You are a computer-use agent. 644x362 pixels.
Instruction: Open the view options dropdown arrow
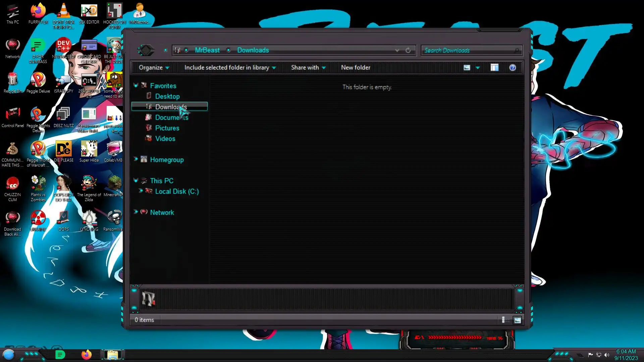tap(478, 68)
